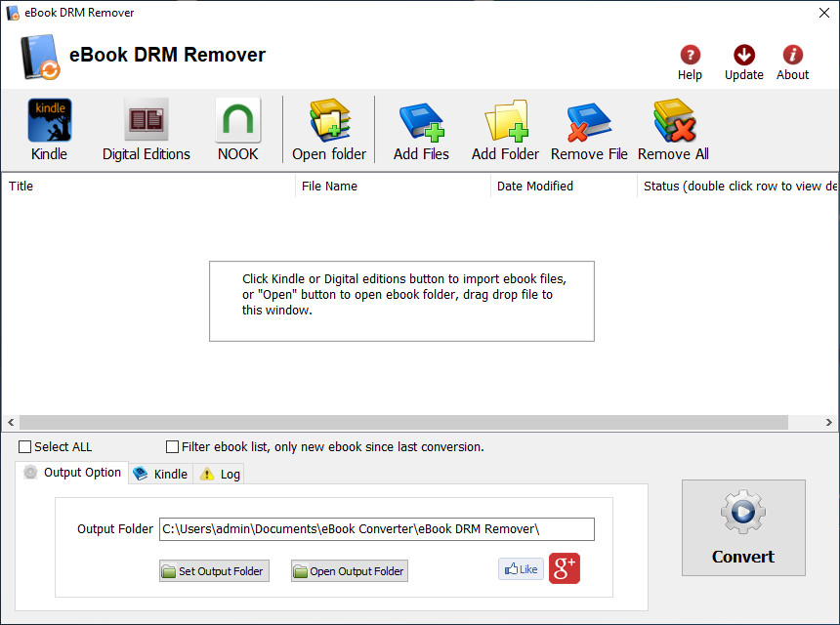This screenshot has height=625, width=840.
Task: Sort list by File Name column header
Action: [x=393, y=186]
